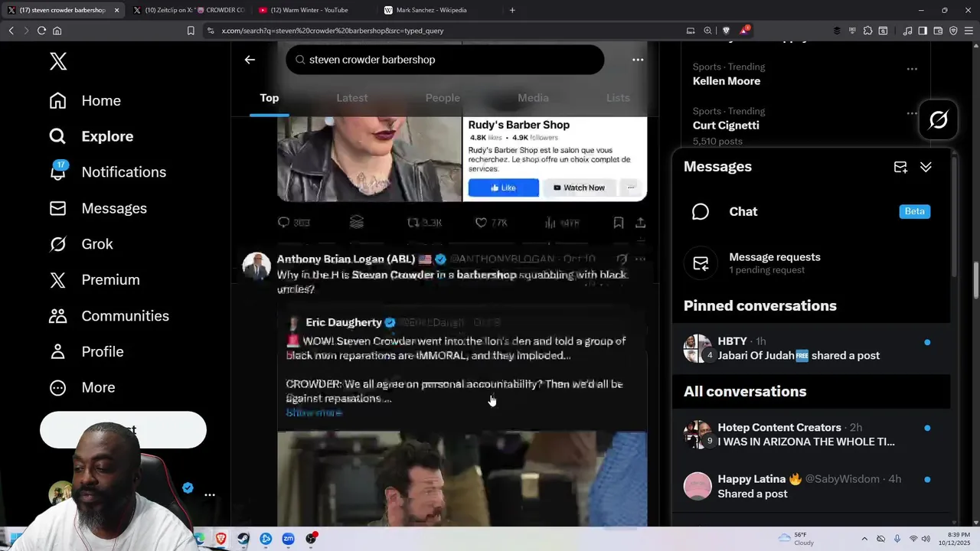
Task: Open Happy Latina conversation
Action: click(811, 486)
